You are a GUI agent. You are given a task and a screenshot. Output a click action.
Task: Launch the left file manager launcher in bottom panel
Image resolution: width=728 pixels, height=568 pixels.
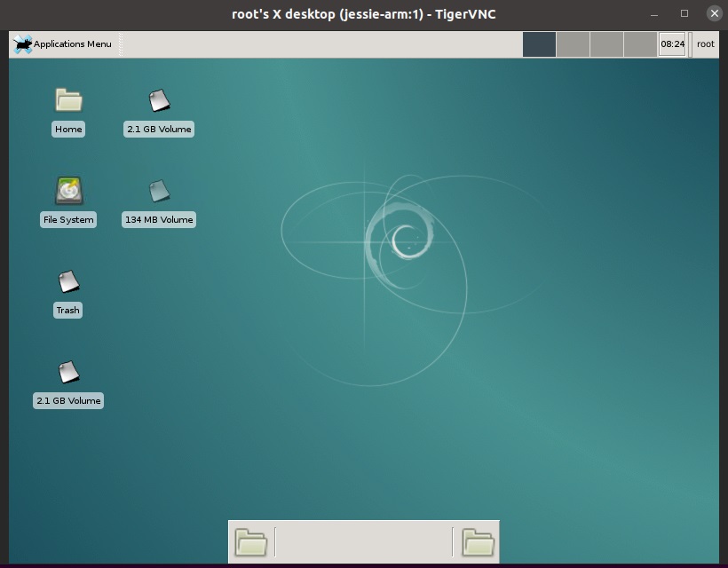pyautogui.click(x=251, y=541)
